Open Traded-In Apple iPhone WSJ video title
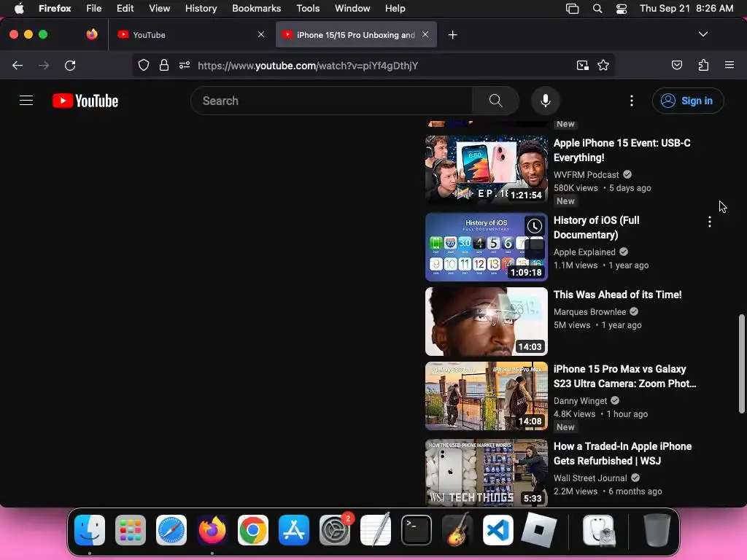The width and height of the screenshot is (747, 560). 622,454
